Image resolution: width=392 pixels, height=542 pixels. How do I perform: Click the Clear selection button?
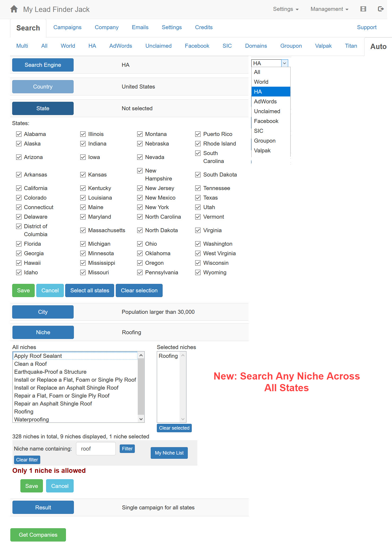coord(139,290)
